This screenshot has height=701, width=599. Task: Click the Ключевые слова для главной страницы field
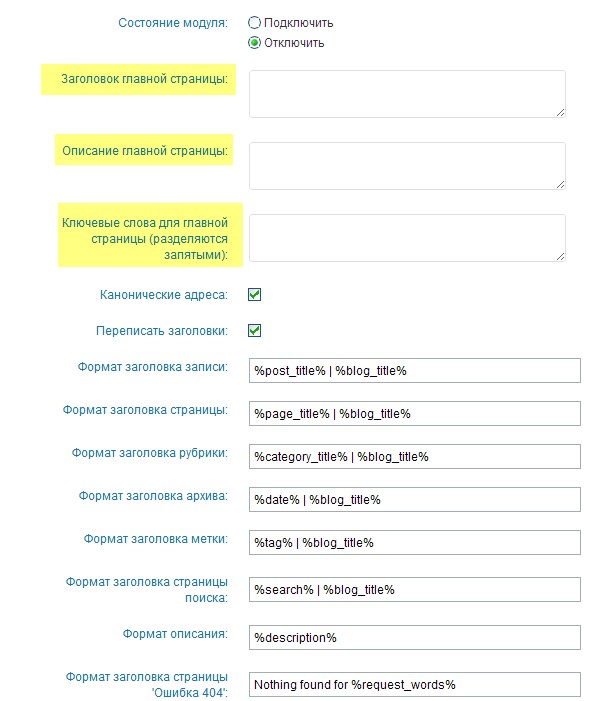pos(407,238)
